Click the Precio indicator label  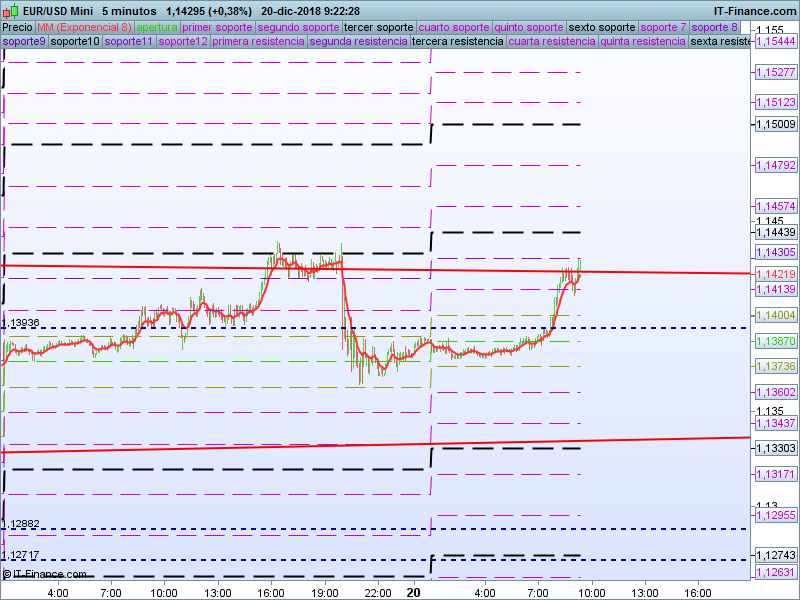tap(17, 27)
